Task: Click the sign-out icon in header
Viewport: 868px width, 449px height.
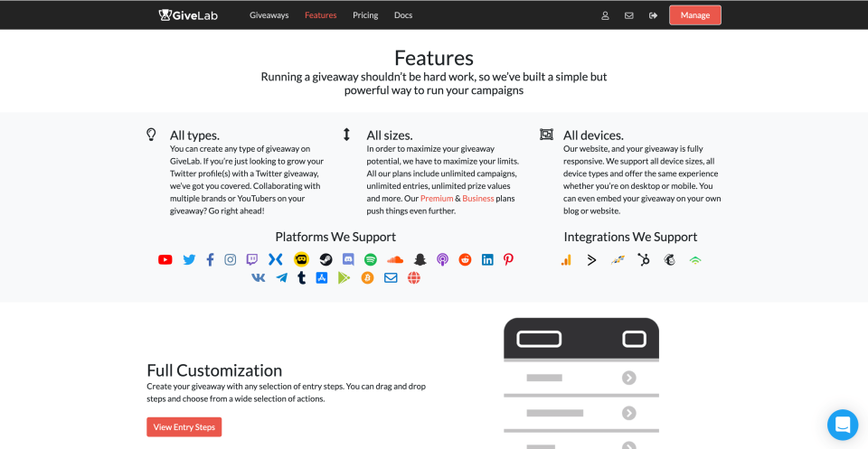Action: 653,15
